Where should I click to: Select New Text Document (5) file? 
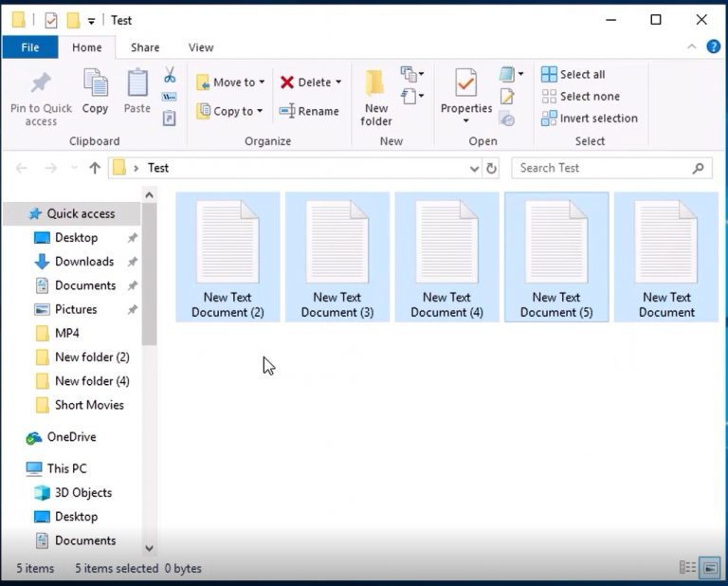556,257
